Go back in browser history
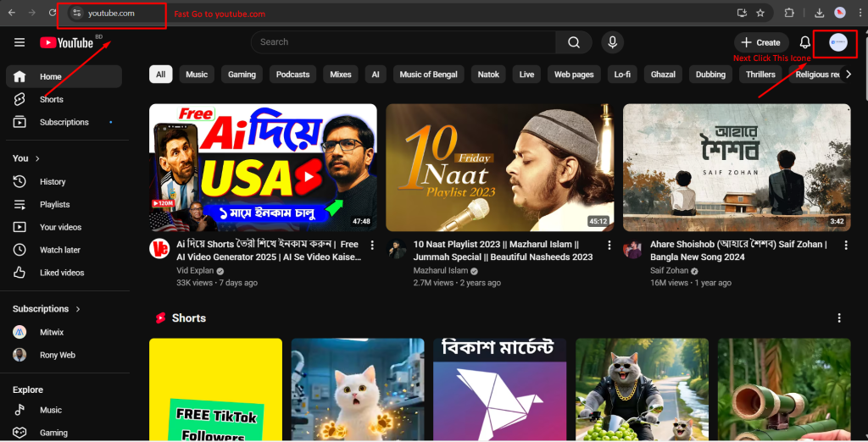 pyautogui.click(x=12, y=13)
